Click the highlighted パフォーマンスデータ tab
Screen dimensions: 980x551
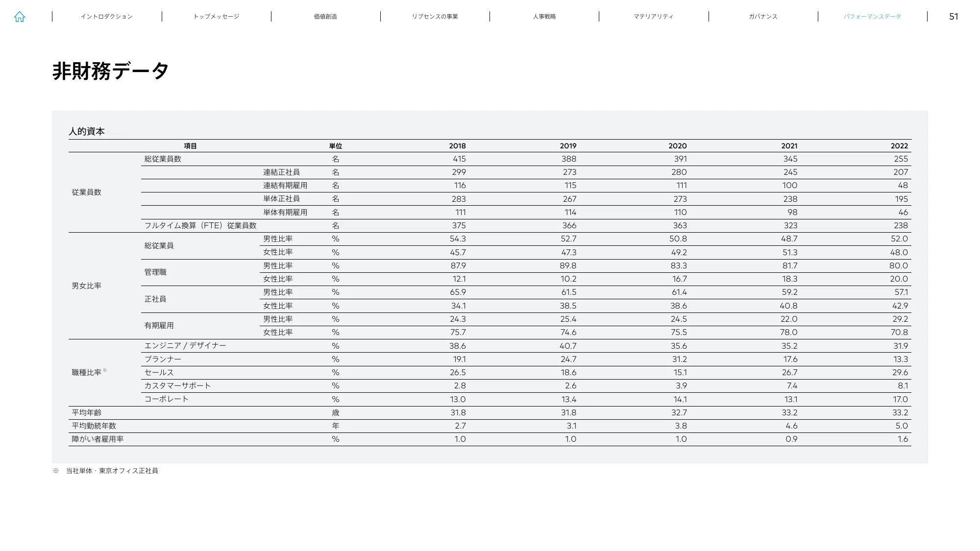[x=872, y=16]
